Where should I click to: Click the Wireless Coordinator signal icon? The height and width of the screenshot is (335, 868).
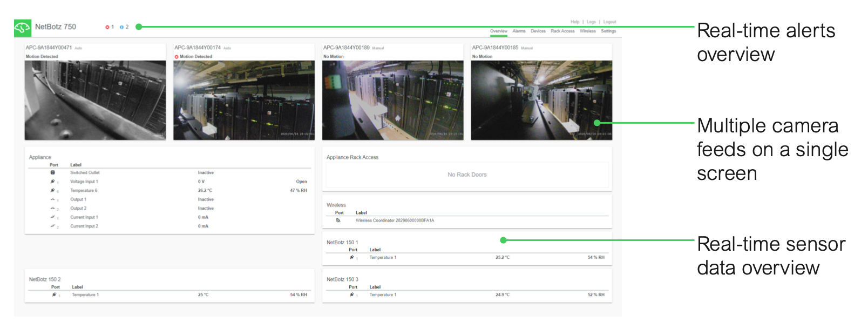pyautogui.click(x=338, y=220)
